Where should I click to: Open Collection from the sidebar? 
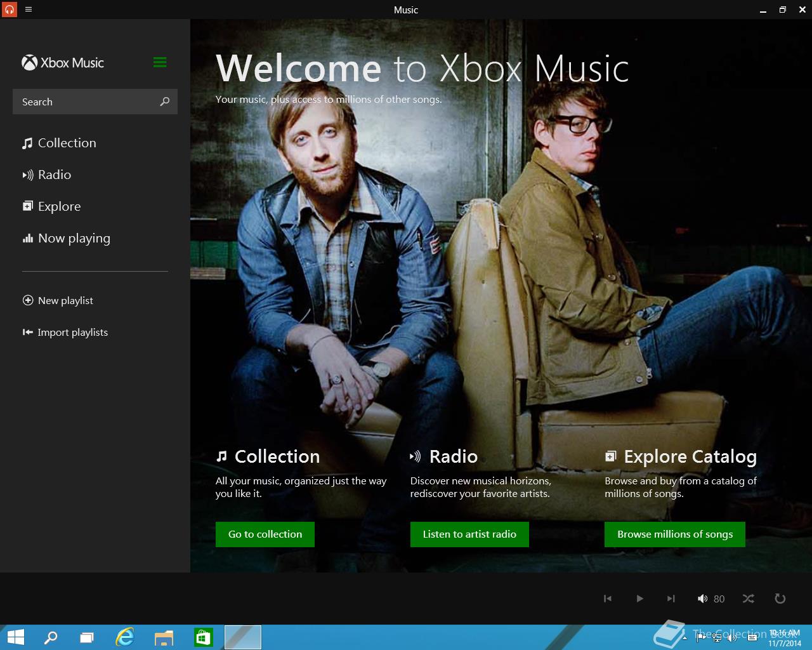point(59,143)
